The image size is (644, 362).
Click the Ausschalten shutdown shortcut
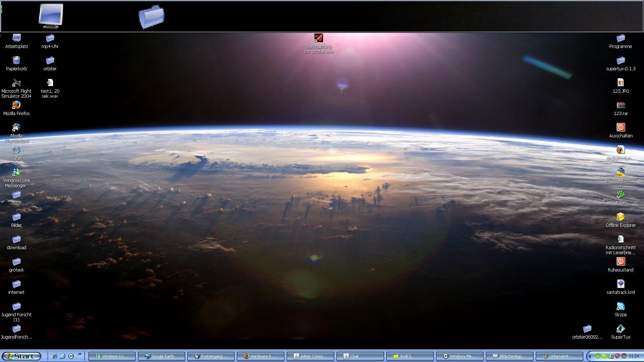621,128
